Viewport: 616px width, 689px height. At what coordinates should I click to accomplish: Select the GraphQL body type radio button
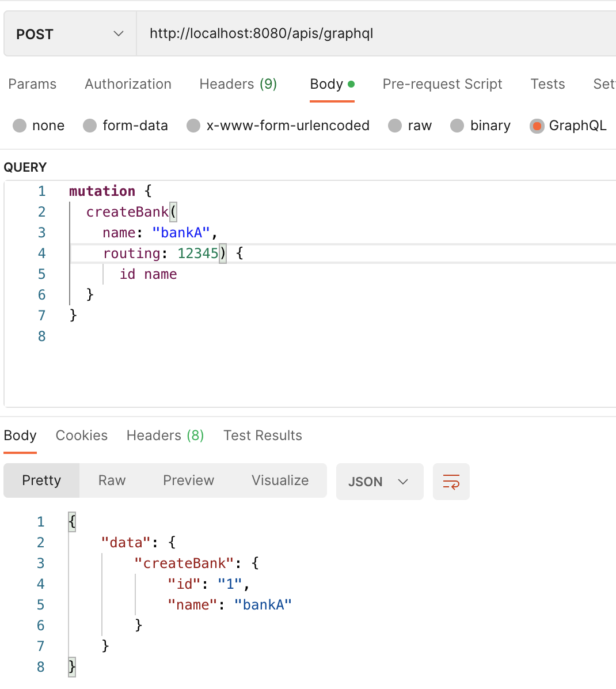click(x=537, y=126)
